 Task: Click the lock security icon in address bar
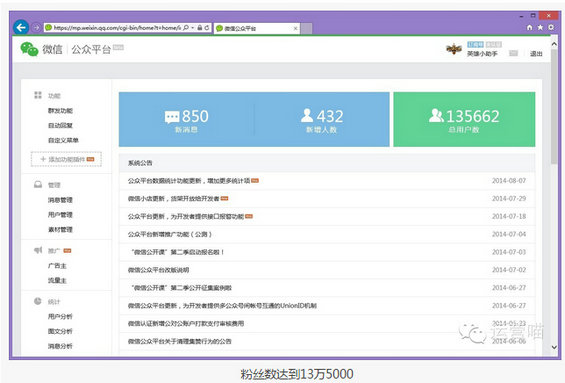tap(200, 28)
